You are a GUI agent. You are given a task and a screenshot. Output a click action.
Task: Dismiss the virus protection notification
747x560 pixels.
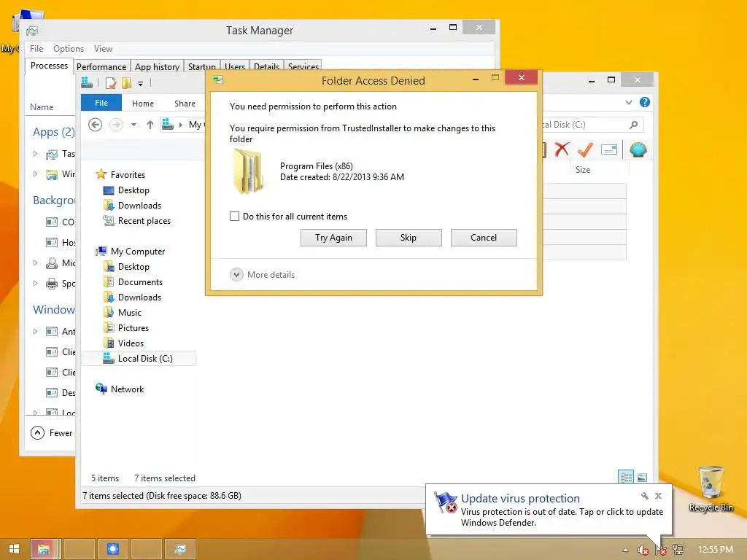point(659,496)
